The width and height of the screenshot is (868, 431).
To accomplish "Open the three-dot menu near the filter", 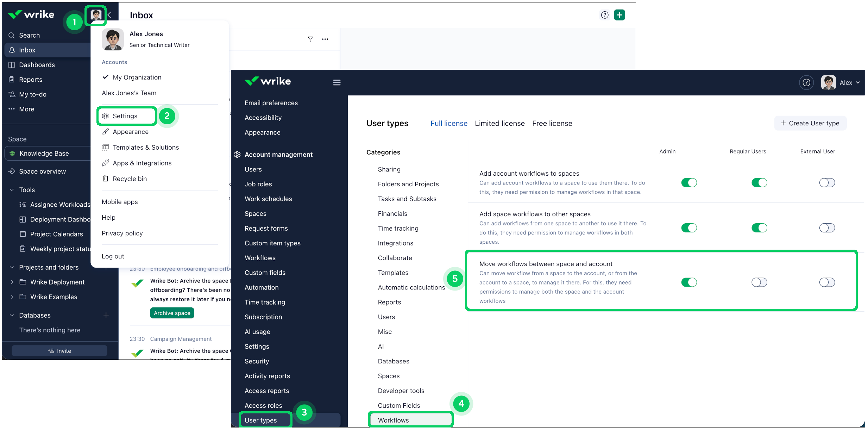I will [x=325, y=39].
